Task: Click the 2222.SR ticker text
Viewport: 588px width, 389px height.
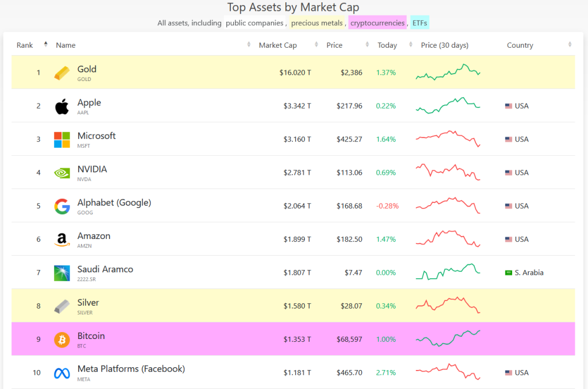Action: [x=86, y=279]
